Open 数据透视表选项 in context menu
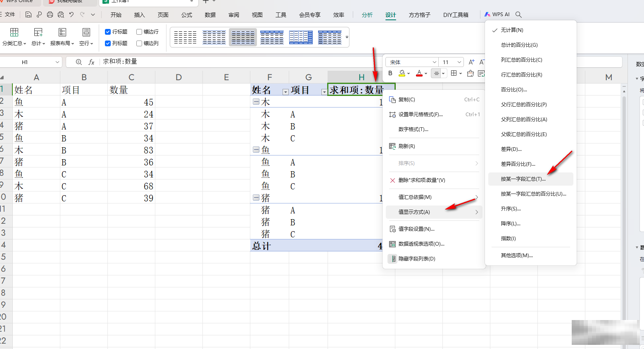644x349 pixels. pos(434,244)
